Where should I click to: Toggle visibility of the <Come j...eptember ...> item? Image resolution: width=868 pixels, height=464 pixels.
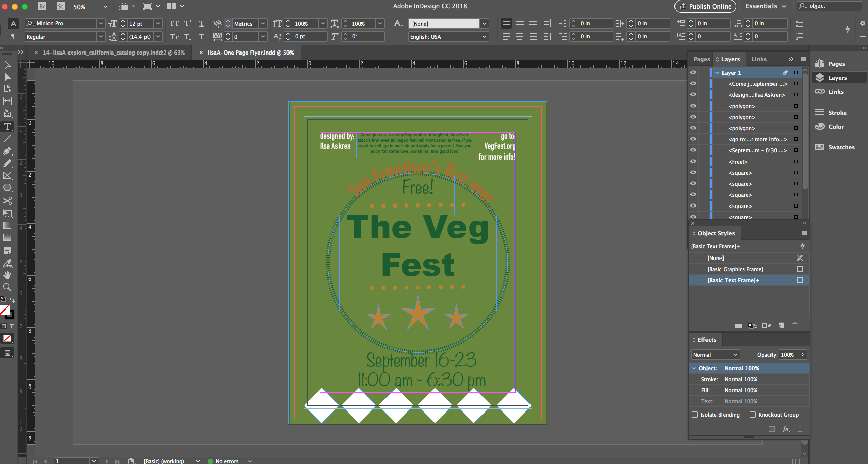(693, 84)
